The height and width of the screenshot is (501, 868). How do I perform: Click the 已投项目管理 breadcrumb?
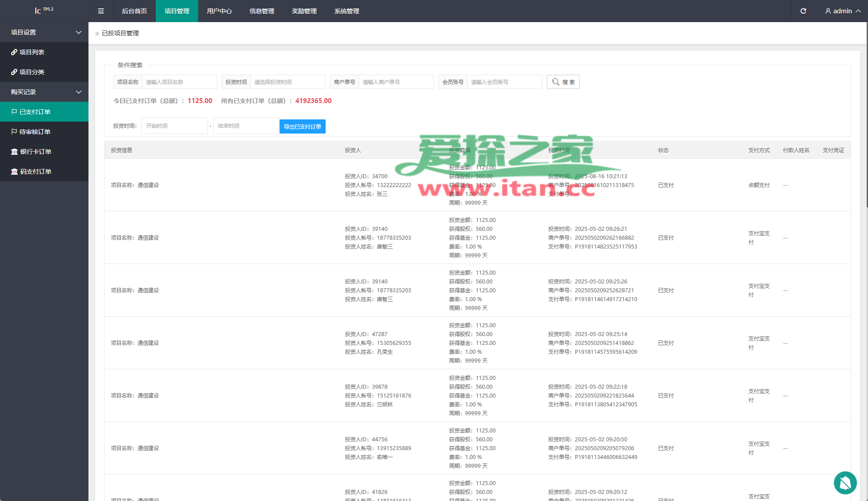[x=120, y=33]
